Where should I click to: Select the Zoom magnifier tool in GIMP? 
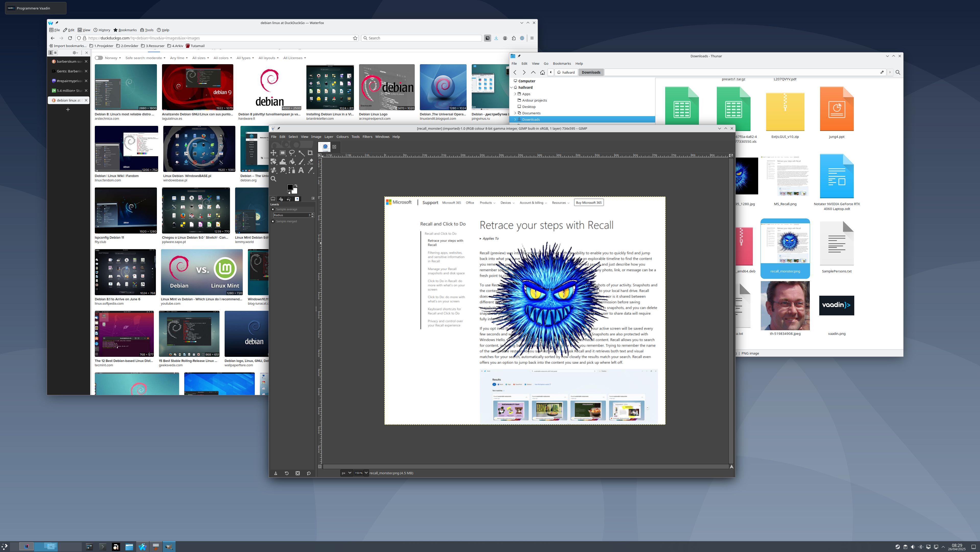[273, 179]
